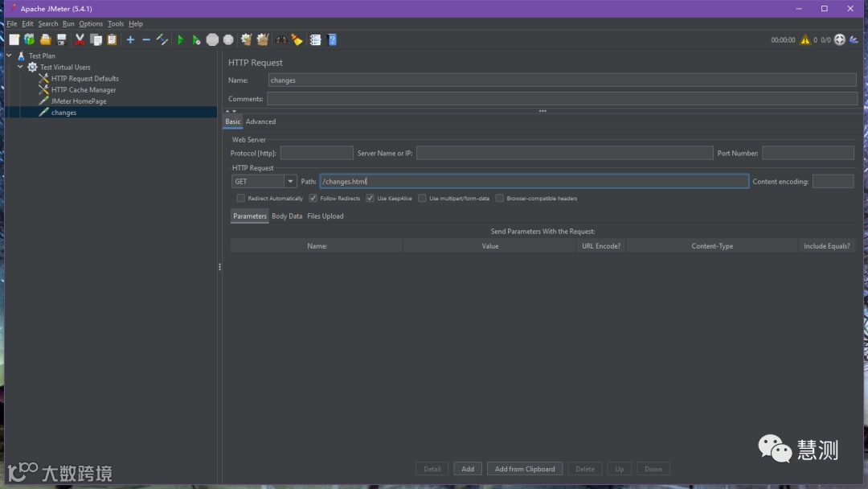868x489 pixels.
Task: Collapse the Test Plan tree node
Action: pyautogui.click(x=10, y=55)
